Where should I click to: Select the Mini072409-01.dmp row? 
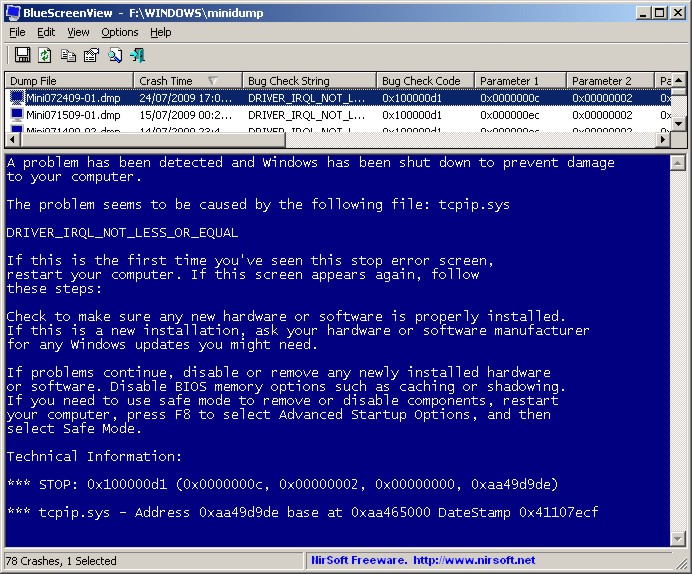tap(338, 98)
